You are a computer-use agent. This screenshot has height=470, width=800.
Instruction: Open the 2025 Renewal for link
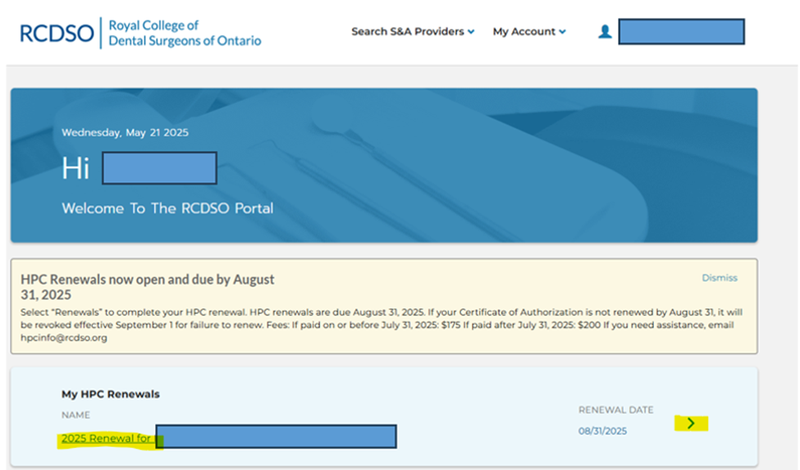tap(107, 438)
